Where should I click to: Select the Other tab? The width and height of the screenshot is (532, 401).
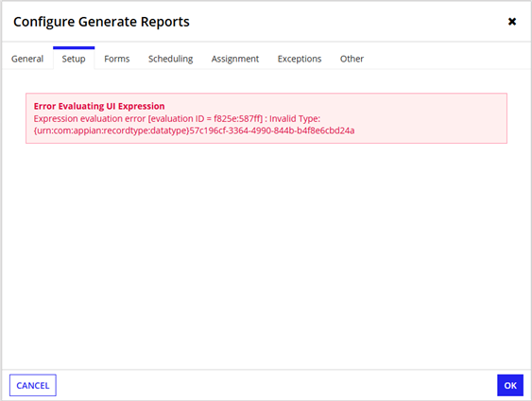352,59
